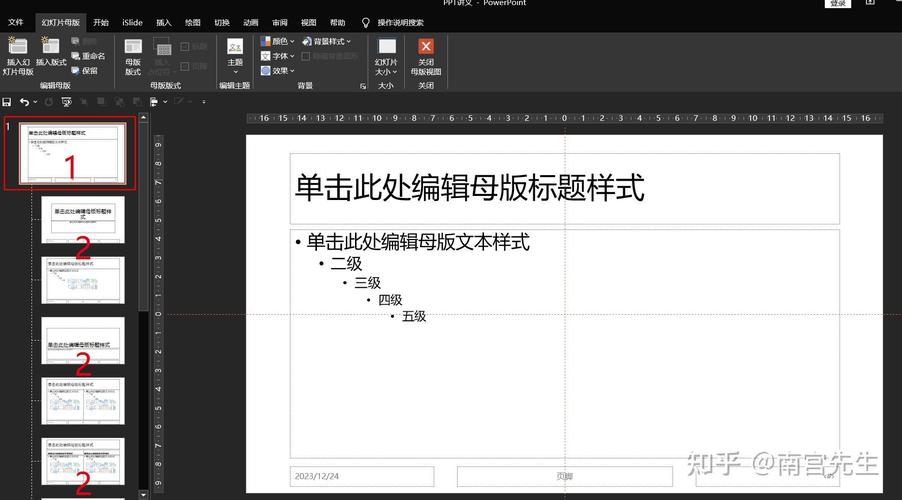The width and height of the screenshot is (902, 500).
Task: Expand the Colors (颜色) dropdown arrow
Action: click(292, 41)
